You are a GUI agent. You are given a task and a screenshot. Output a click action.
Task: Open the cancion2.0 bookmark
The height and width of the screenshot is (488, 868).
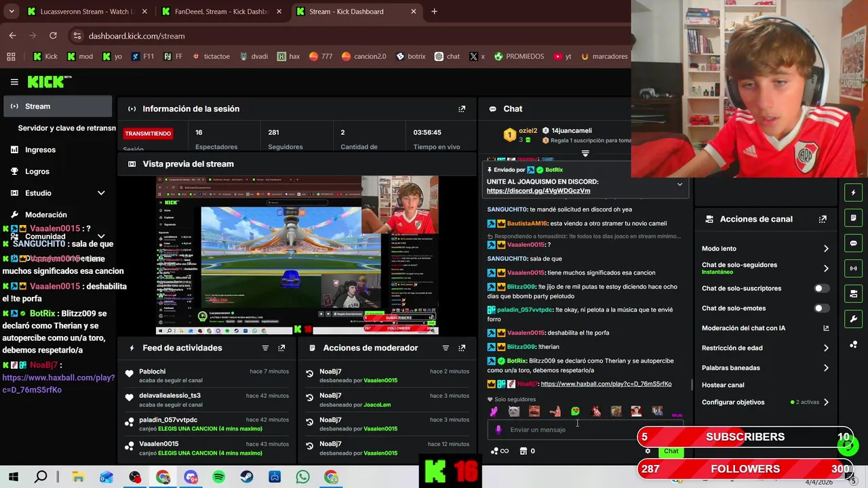click(x=363, y=56)
